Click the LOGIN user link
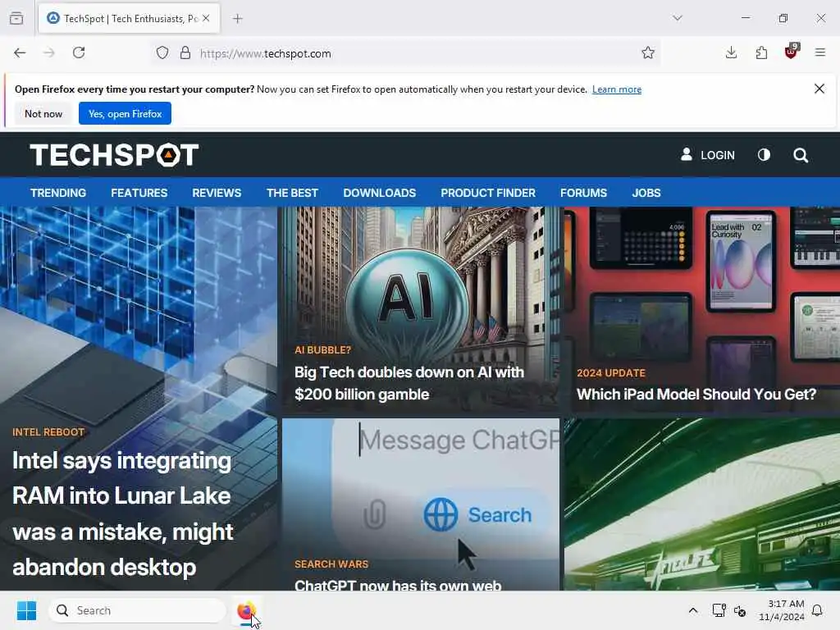The height and width of the screenshot is (630, 840). click(x=708, y=155)
